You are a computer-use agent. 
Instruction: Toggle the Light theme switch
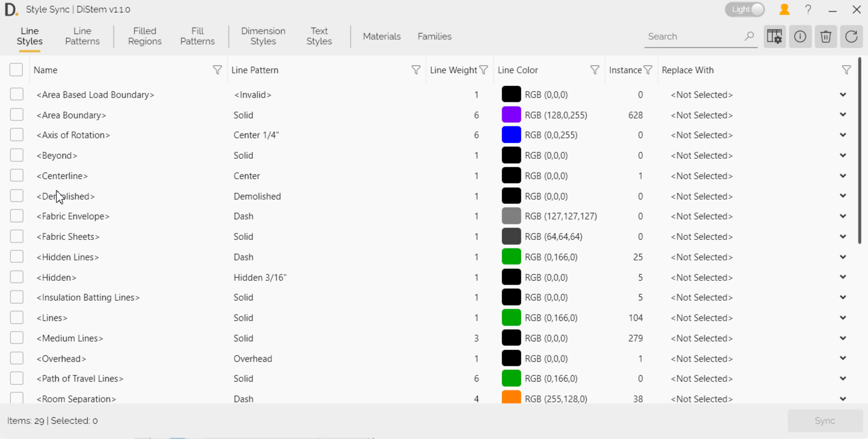pyautogui.click(x=745, y=10)
